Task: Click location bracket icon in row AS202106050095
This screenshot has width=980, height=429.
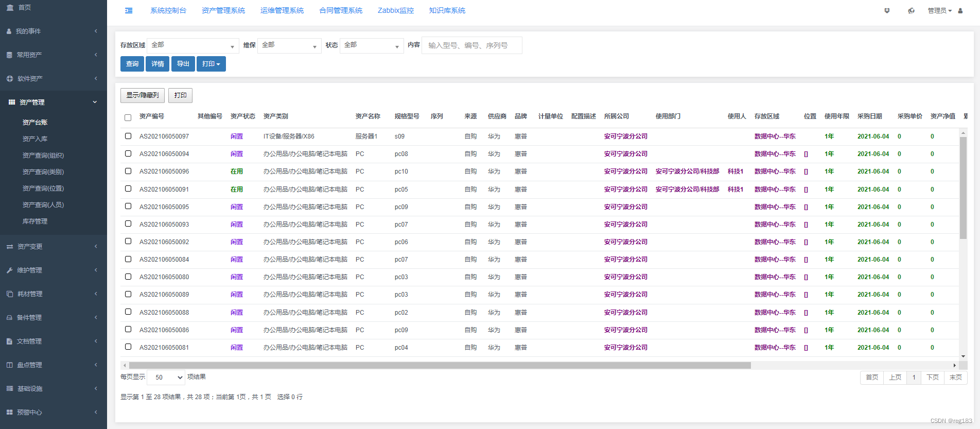Action: click(x=806, y=207)
